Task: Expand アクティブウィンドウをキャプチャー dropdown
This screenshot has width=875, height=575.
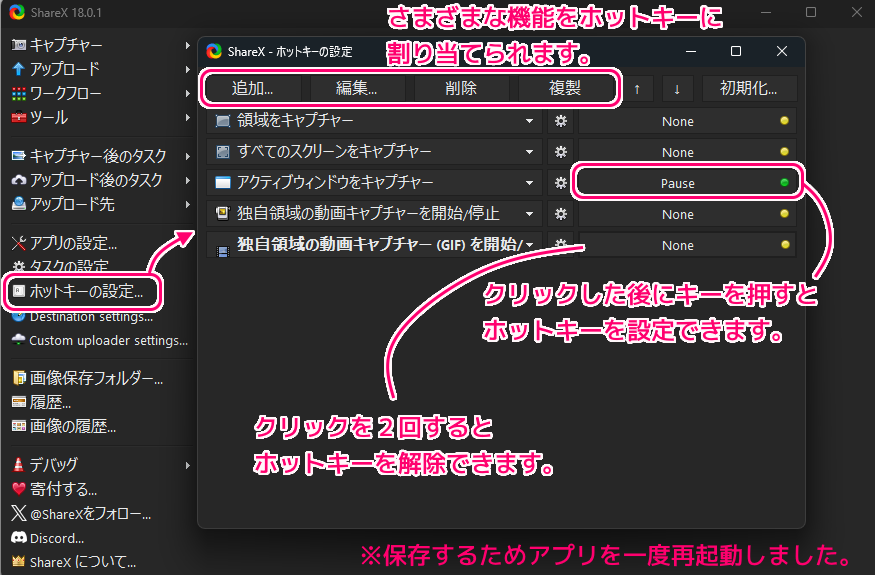Action: pyautogui.click(x=529, y=183)
